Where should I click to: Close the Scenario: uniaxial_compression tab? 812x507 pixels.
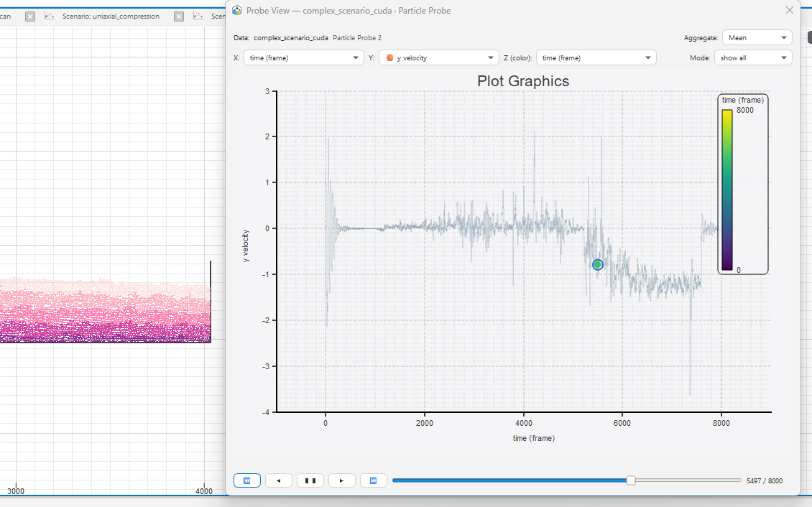tap(179, 17)
